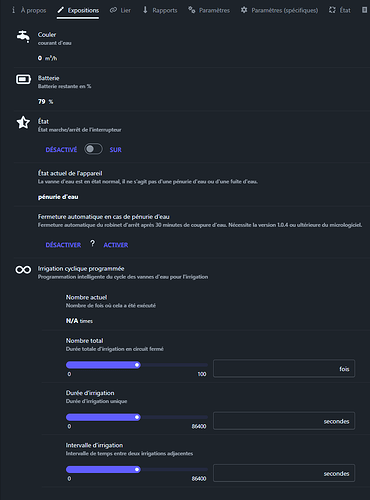The width and height of the screenshot is (370, 500).
Task: Click ACTIVER for automatic shutoff
Action: click(116, 245)
